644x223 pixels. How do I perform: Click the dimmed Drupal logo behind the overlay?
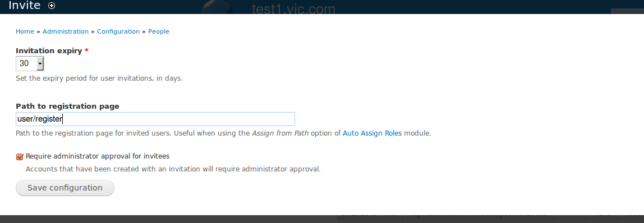click(x=217, y=7)
